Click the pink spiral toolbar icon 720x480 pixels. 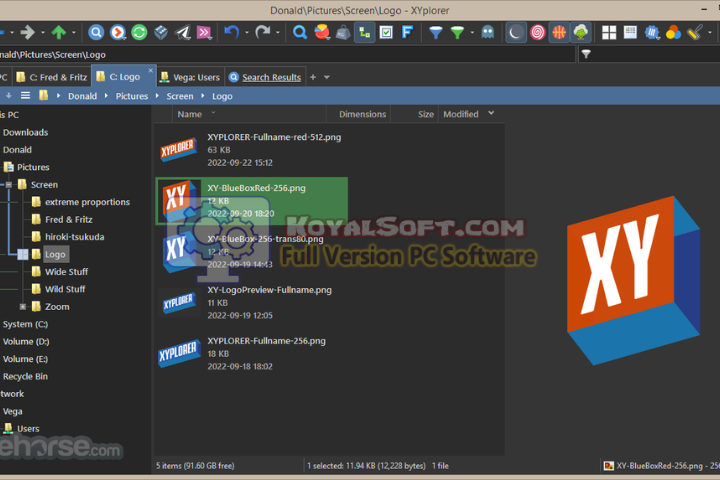click(x=537, y=32)
